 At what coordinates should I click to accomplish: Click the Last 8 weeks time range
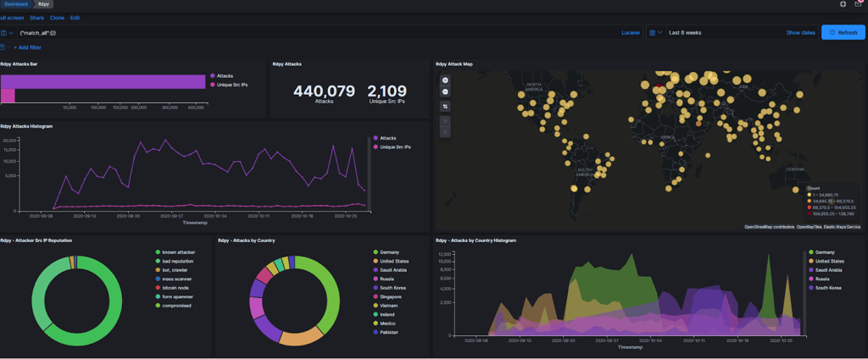point(685,33)
